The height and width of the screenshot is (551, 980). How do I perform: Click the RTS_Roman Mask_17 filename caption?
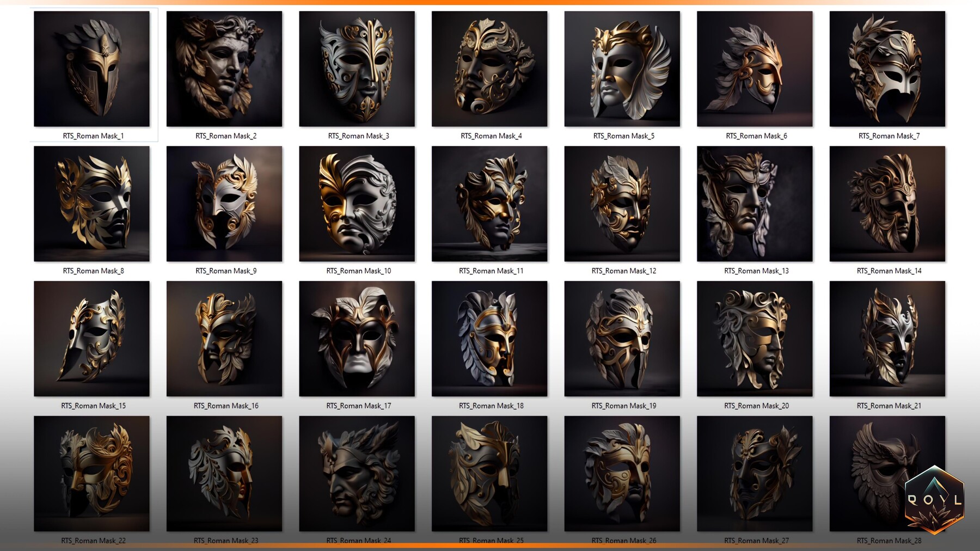pyautogui.click(x=358, y=406)
